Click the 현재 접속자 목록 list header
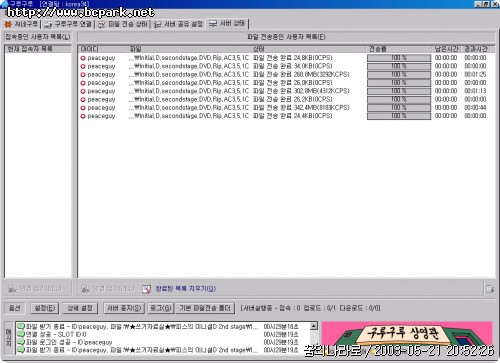 point(38,49)
